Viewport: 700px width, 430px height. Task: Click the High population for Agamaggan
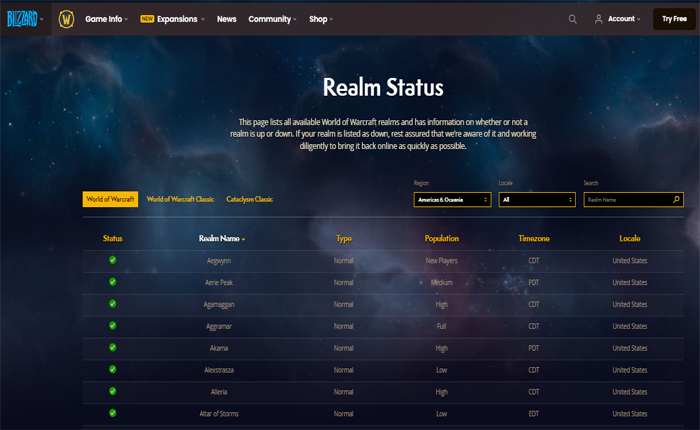coord(442,305)
